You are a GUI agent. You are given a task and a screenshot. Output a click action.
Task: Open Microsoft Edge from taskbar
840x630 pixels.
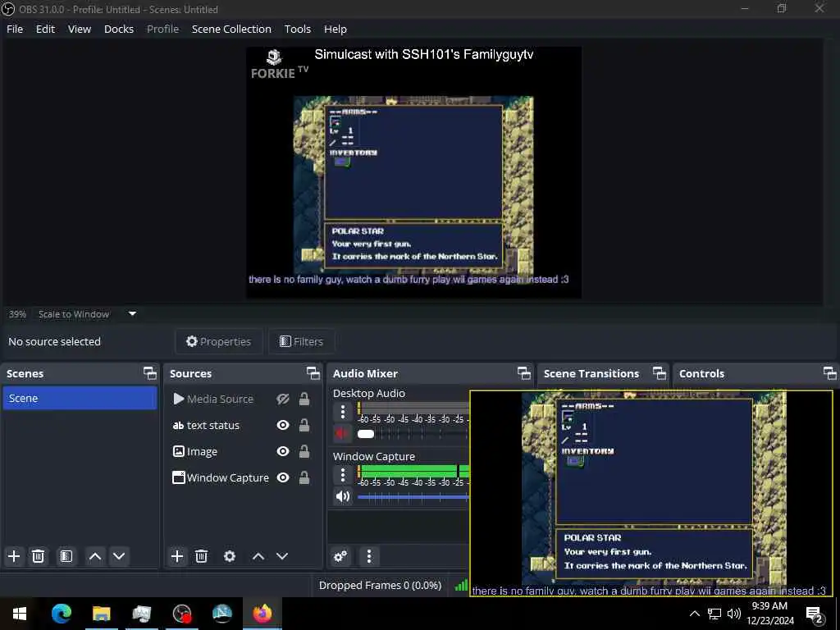coord(61,614)
